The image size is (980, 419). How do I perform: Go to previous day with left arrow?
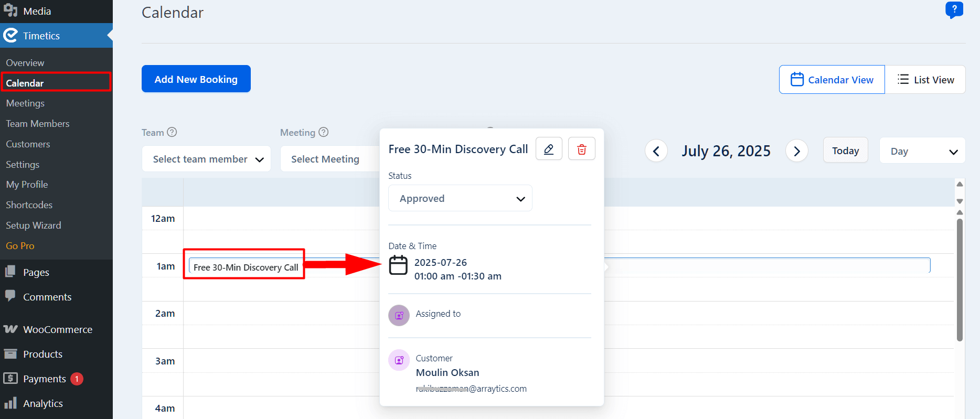point(656,151)
